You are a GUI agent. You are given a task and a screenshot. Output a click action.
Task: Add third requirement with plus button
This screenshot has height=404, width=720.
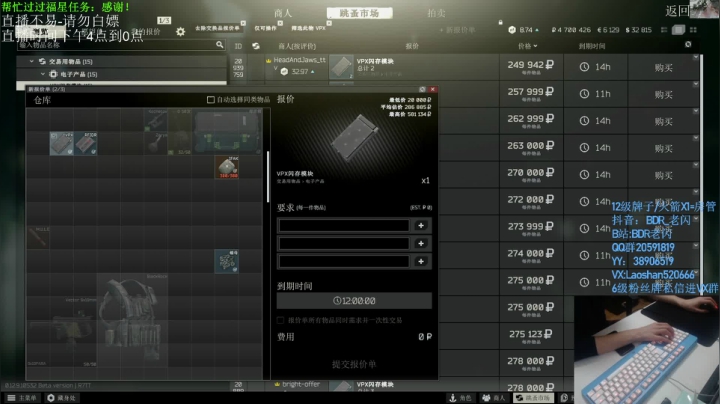tap(421, 261)
